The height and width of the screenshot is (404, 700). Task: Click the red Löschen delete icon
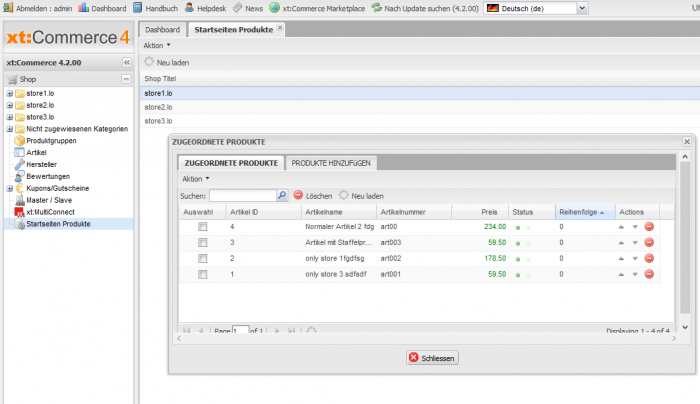click(298, 195)
